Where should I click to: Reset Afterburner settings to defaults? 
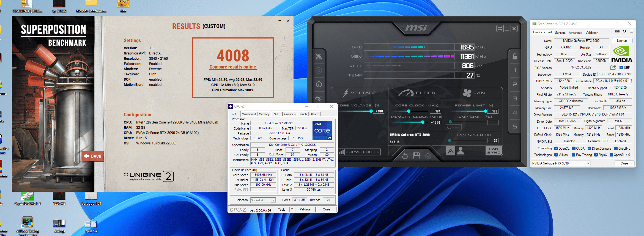pyautogui.click(x=405, y=156)
